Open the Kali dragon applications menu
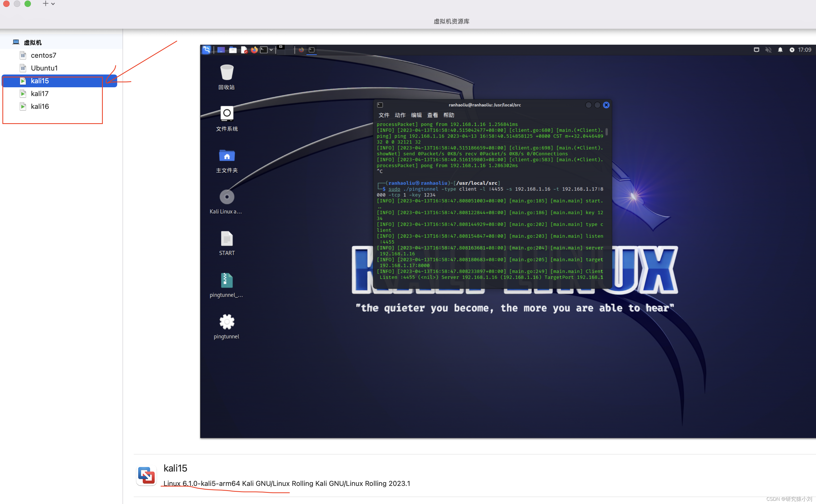The image size is (816, 504). (x=206, y=50)
